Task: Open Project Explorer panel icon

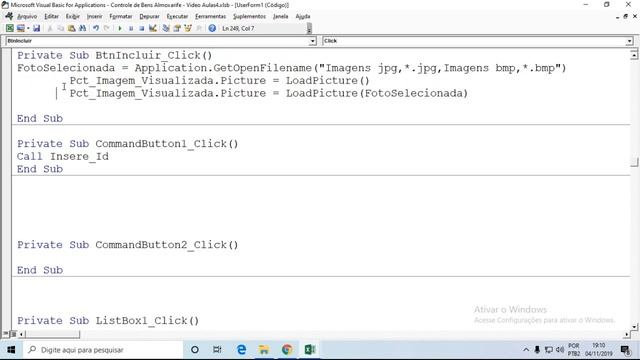Action: click(166, 28)
